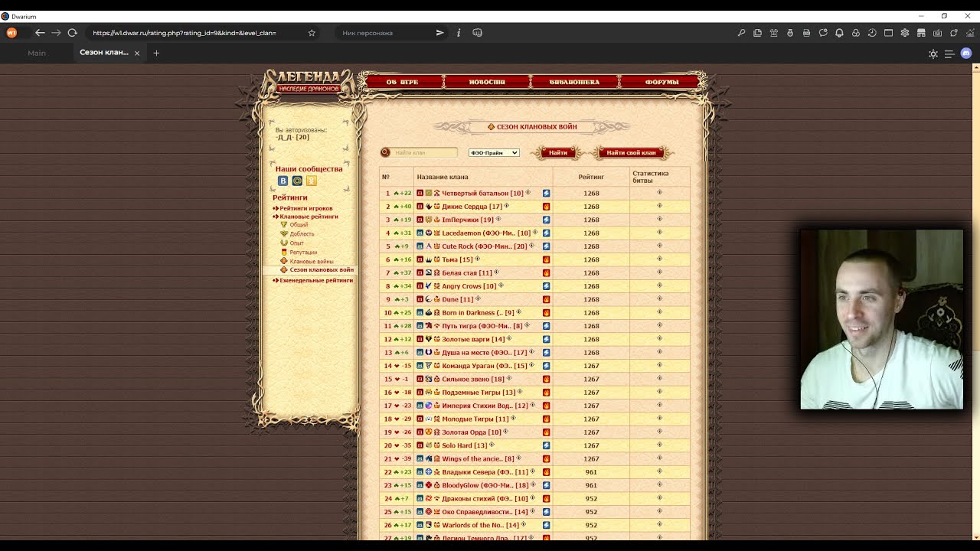This screenshot has width=980, height=551.
Task: Open the history clock toolbar icon
Action: tap(872, 33)
